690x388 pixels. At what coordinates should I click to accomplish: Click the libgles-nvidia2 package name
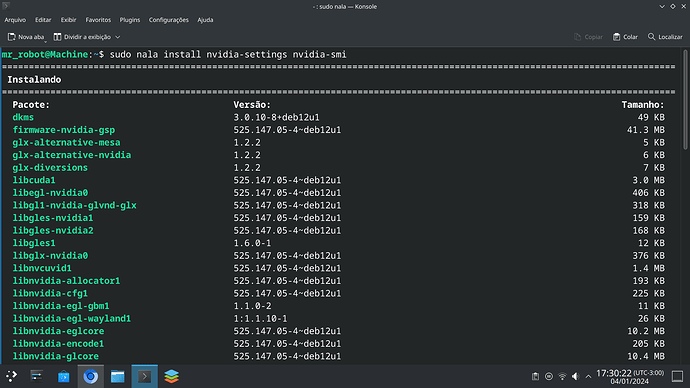tap(53, 231)
